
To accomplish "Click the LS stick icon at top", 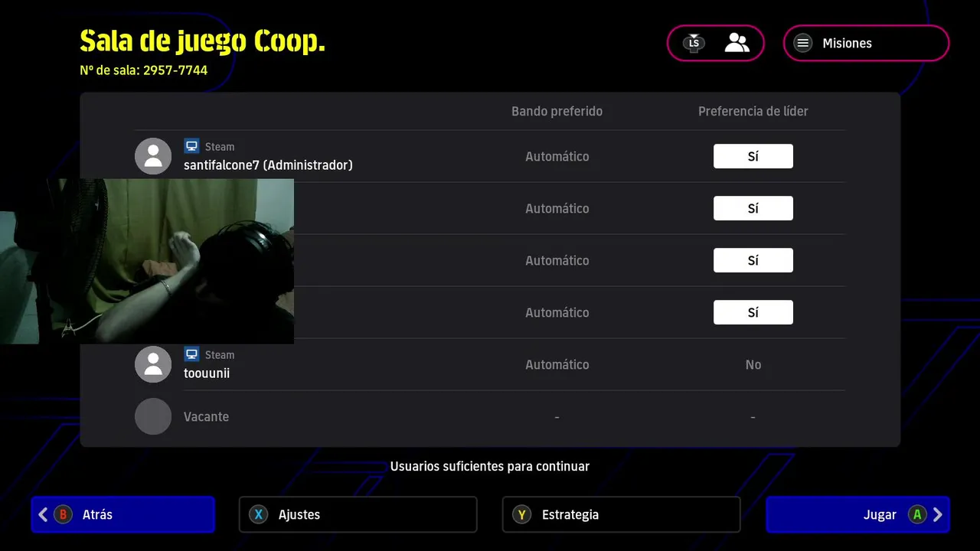I will pos(694,43).
